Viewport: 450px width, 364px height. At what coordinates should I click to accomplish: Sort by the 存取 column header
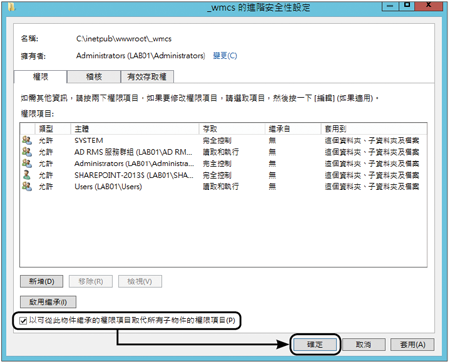[x=232, y=129]
